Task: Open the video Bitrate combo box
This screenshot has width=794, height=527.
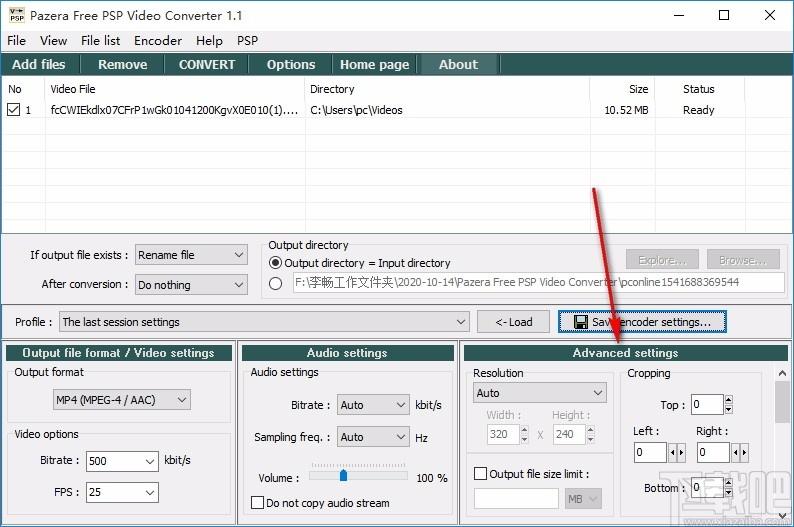Action: 121,461
